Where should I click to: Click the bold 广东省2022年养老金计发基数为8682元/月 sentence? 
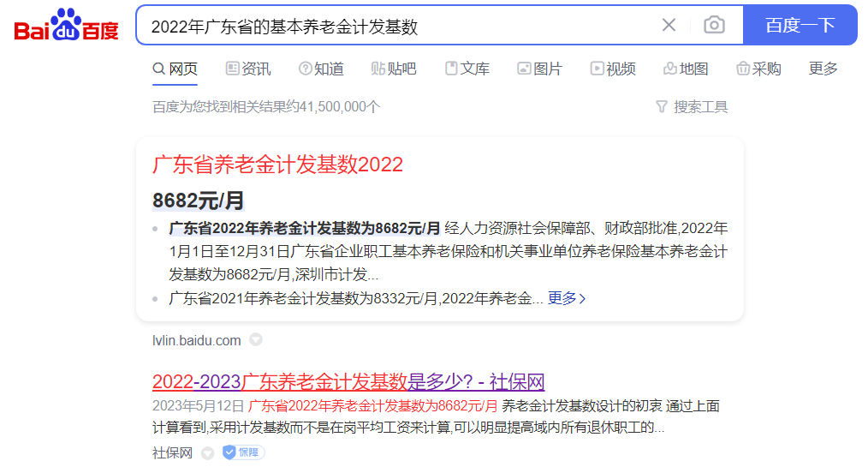pos(305,228)
